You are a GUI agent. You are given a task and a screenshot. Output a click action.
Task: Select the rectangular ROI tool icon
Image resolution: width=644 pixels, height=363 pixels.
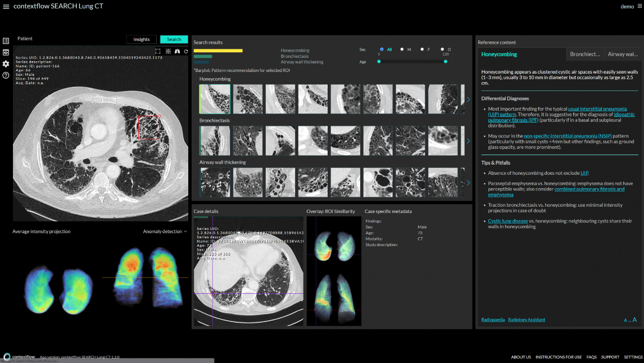click(x=158, y=51)
